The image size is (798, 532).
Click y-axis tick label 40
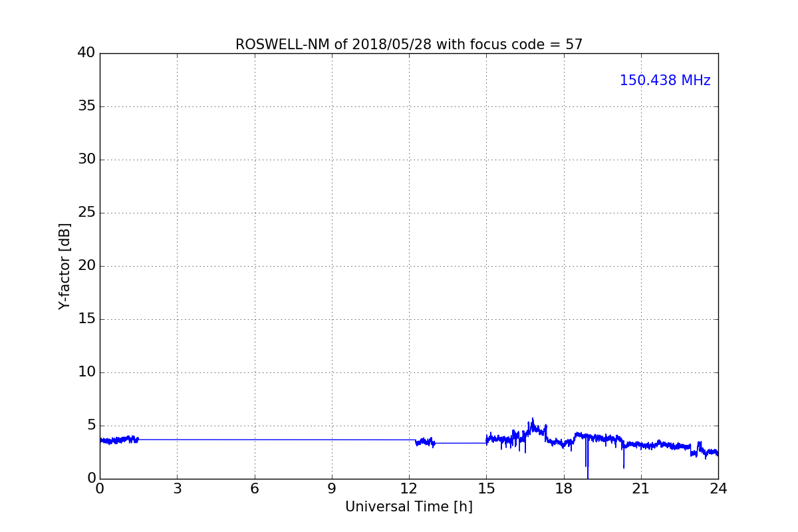86,53
